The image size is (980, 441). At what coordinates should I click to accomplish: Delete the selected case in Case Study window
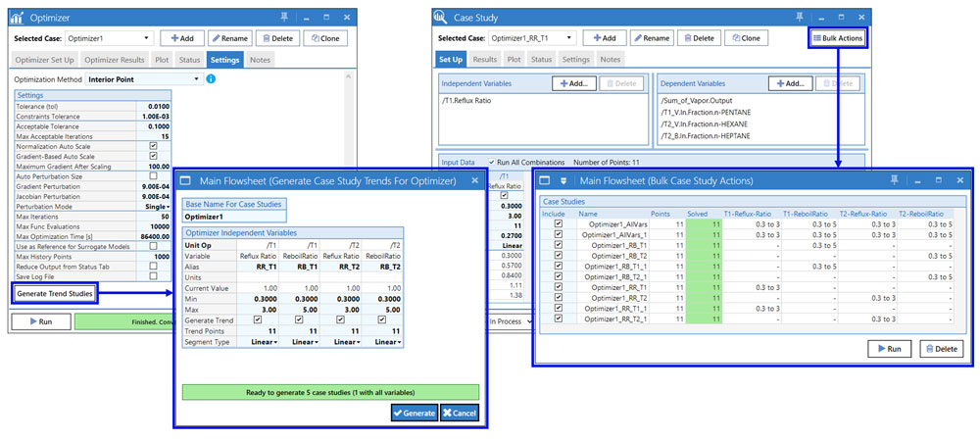pos(699,38)
